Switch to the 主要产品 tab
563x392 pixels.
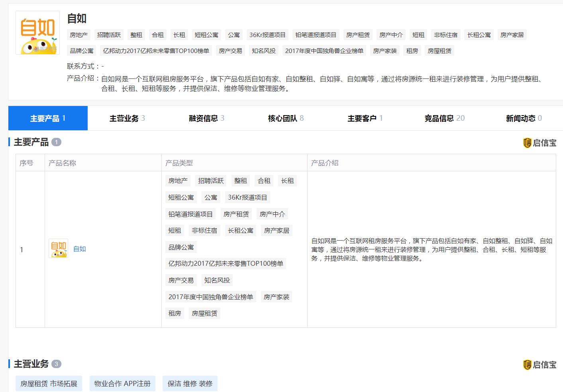pos(48,118)
